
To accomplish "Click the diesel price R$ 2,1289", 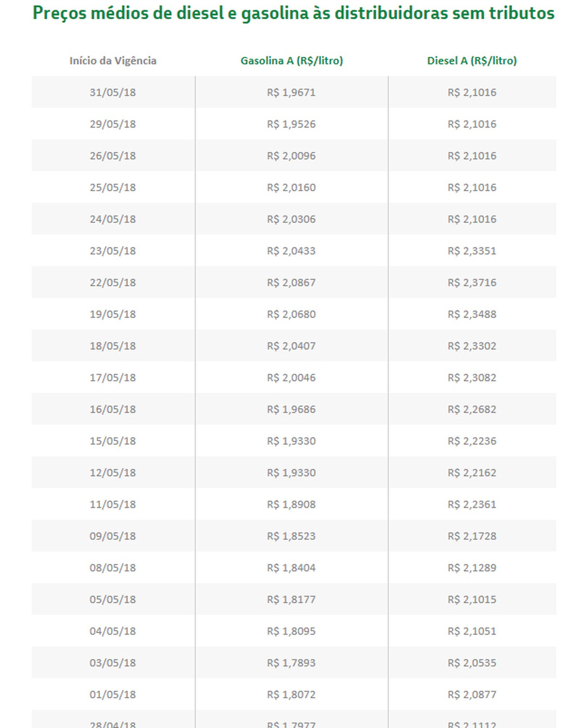I will pyautogui.click(x=472, y=567).
